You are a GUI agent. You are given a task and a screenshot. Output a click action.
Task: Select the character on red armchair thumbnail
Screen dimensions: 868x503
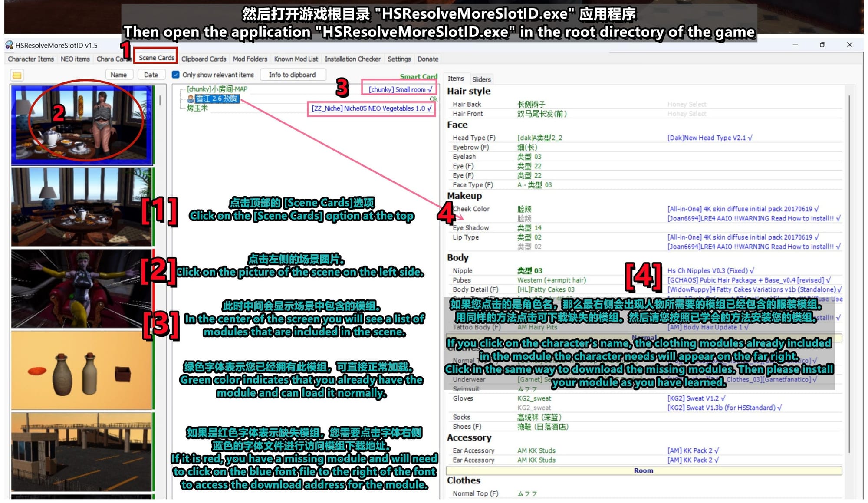(82, 288)
